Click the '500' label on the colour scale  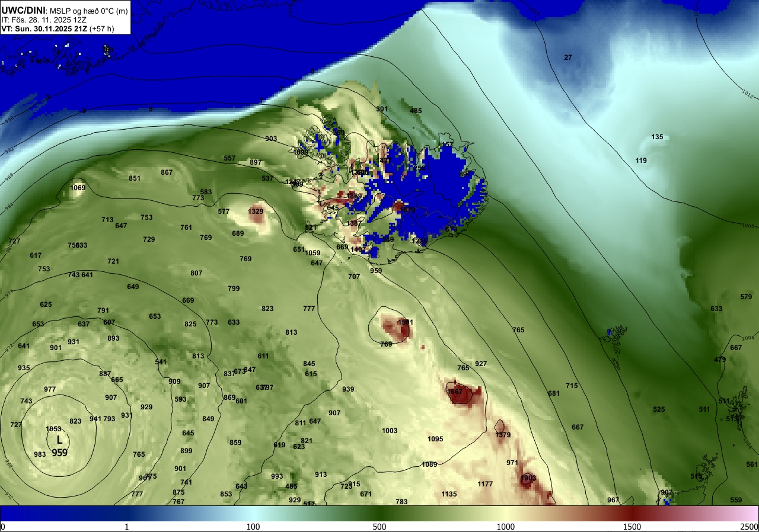[379, 527]
